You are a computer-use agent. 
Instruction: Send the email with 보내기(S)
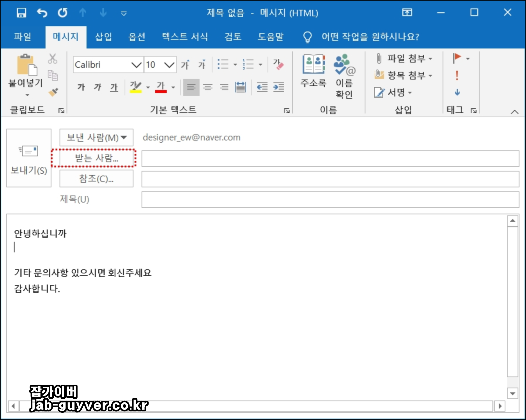pos(29,158)
